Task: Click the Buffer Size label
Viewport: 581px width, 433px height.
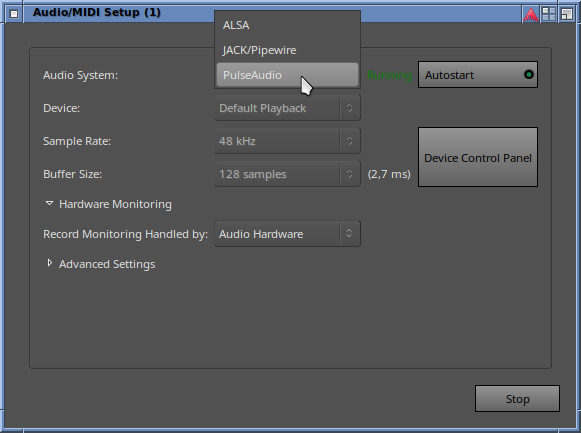Action: [73, 174]
